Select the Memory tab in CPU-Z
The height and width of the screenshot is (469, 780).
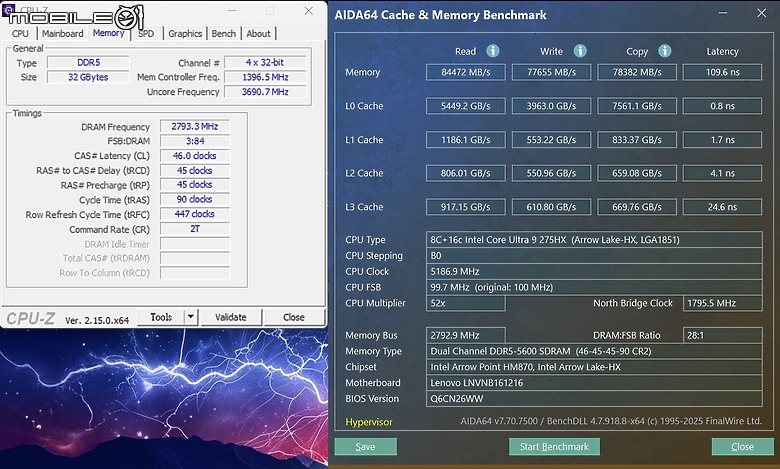click(x=108, y=33)
